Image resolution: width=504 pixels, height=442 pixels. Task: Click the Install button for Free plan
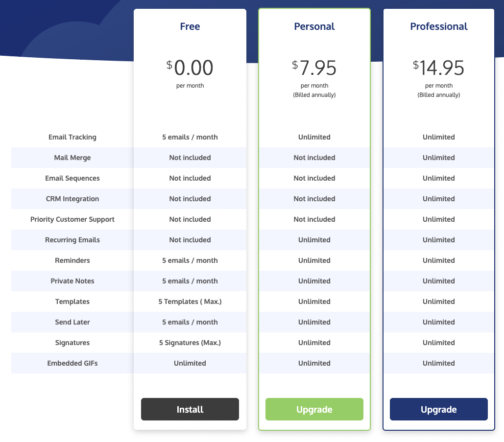(190, 409)
